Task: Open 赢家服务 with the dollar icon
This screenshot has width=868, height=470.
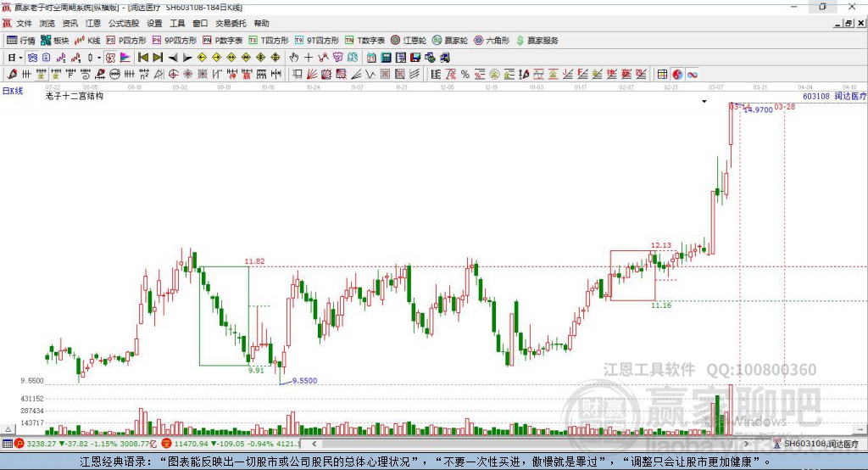Action: pyautogui.click(x=537, y=41)
